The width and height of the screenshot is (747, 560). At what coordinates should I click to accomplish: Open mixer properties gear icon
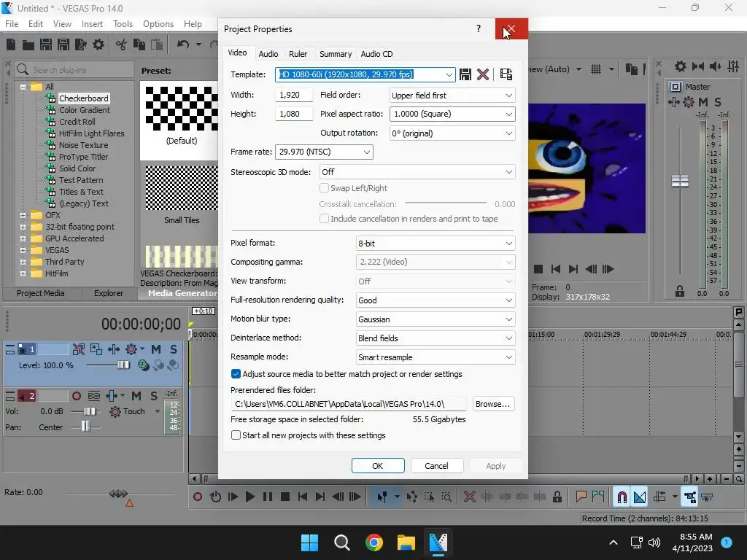681,66
